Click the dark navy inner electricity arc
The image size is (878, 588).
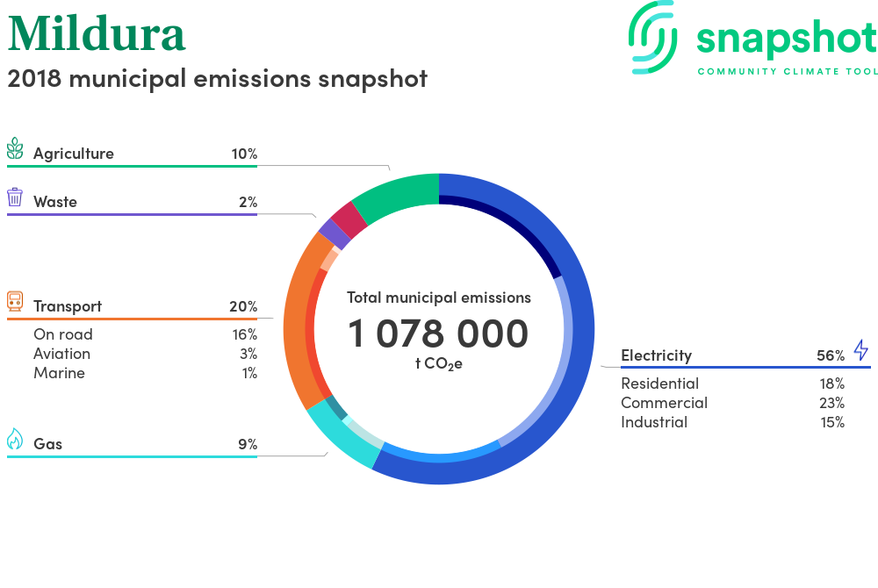pyautogui.click(x=511, y=224)
